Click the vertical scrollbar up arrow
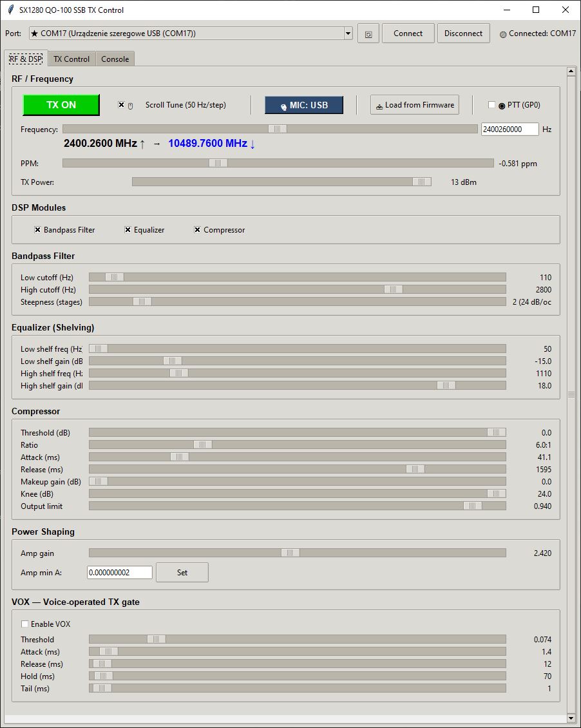The width and height of the screenshot is (581, 728). coord(571,72)
